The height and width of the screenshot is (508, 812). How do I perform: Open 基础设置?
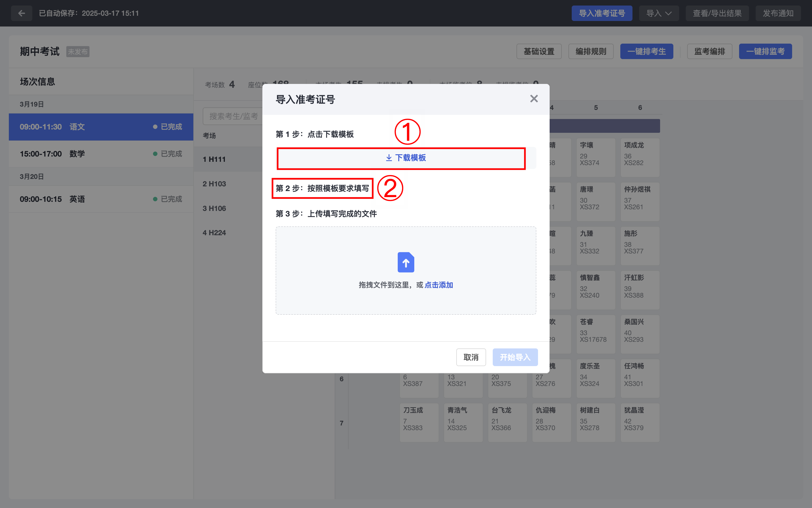[x=539, y=51]
